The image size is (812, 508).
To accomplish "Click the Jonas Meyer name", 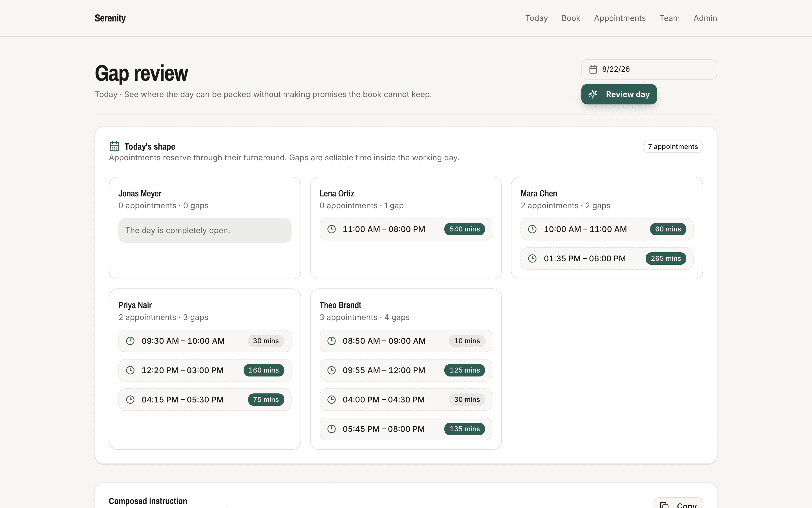I will click(x=140, y=194).
